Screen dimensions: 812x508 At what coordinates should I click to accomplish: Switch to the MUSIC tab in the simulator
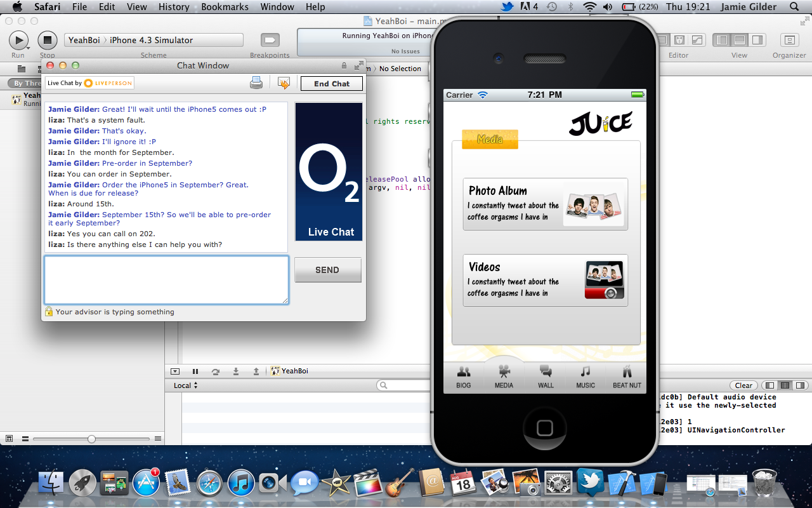click(586, 377)
